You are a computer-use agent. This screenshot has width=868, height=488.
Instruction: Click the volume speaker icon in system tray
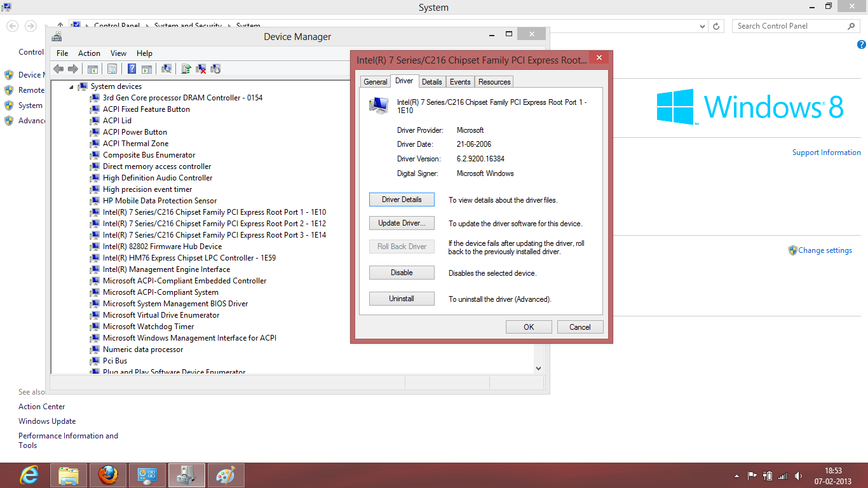tap(799, 475)
